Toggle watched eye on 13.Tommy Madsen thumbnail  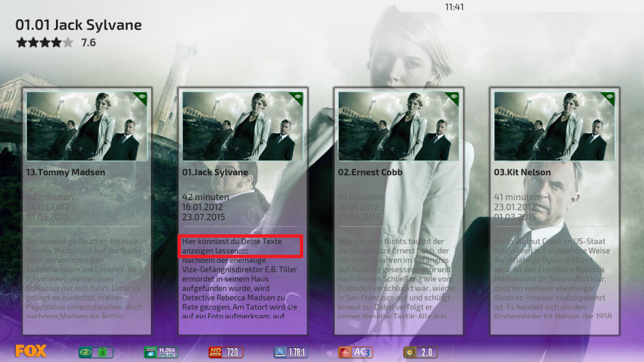point(141,96)
